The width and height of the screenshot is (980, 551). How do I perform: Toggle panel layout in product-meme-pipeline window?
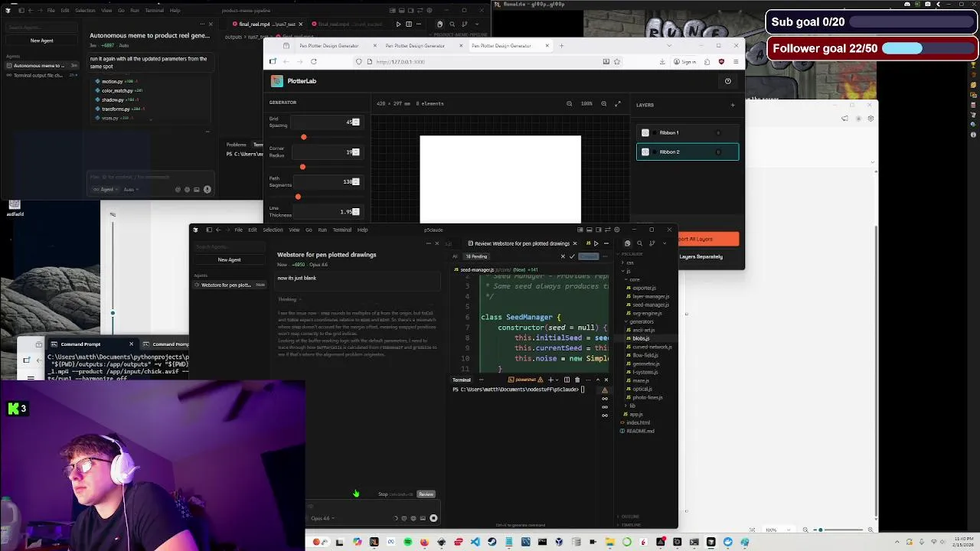pos(400,11)
